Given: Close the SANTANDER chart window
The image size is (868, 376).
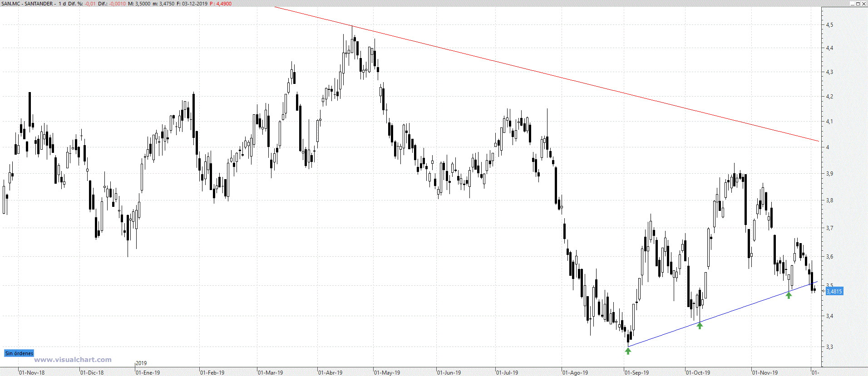Looking at the screenshot, I should (x=864, y=4).
